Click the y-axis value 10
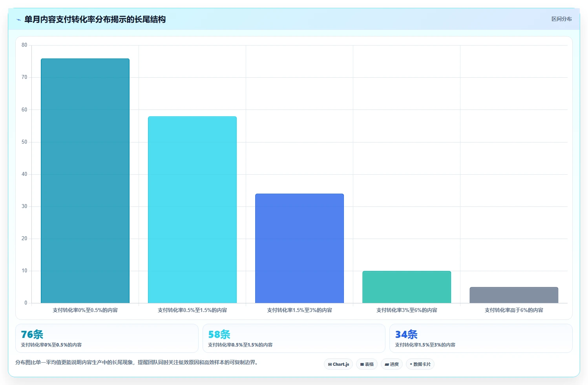588x385 pixels. (x=24, y=271)
